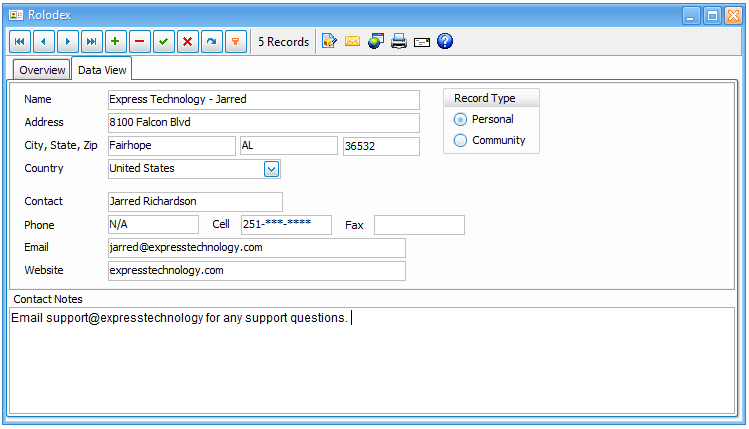This screenshot has width=749, height=429.
Task: Click the empty Fax field
Action: 419,225
